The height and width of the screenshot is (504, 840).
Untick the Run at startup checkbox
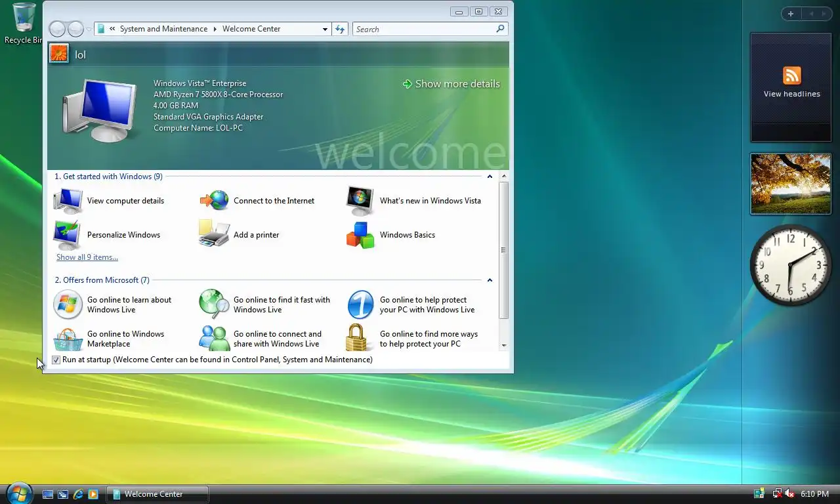pyautogui.click(x=56, y=360)
